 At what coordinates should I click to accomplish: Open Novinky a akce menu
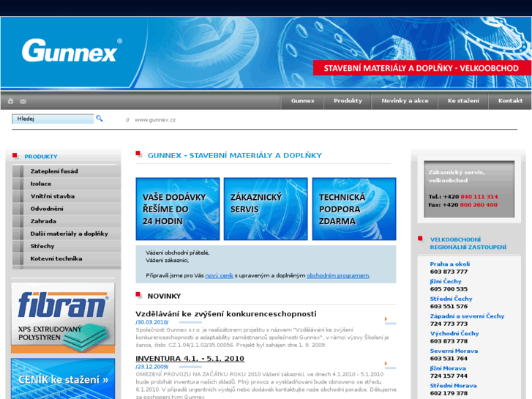[405, 100]
